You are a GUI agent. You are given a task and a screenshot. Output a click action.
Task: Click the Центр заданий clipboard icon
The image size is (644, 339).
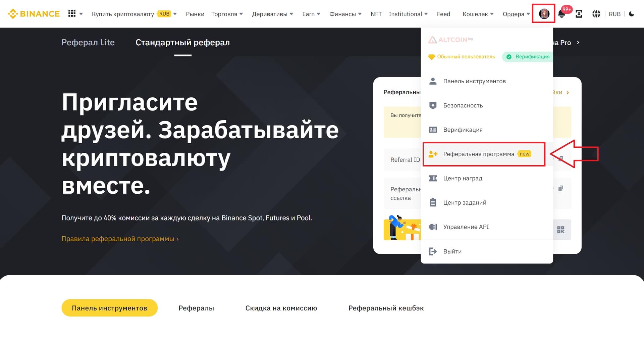(x=433, y=202)
